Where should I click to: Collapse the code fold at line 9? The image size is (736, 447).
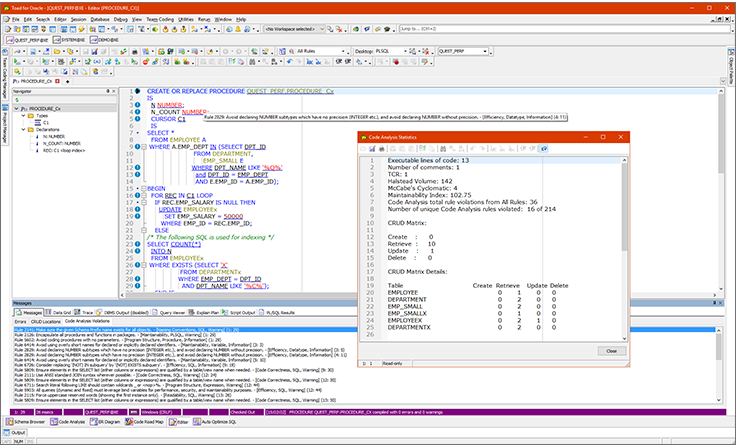(x=144, y=147)
